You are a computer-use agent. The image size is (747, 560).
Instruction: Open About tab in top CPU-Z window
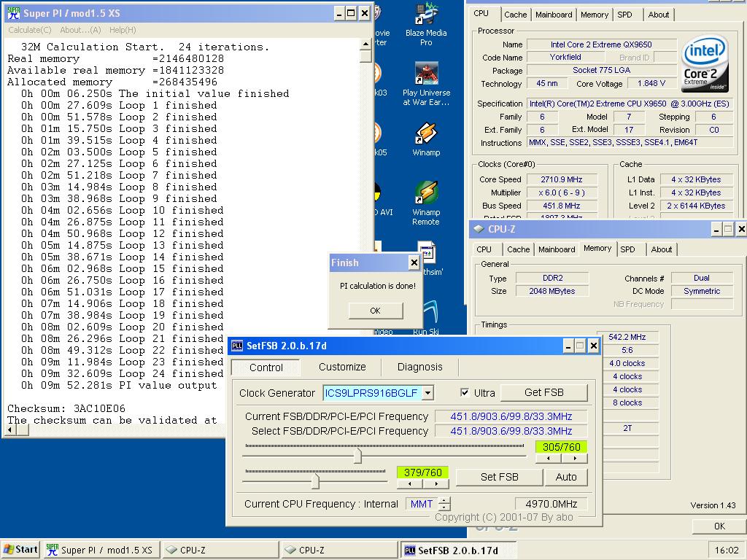click(x=659, y=15)
